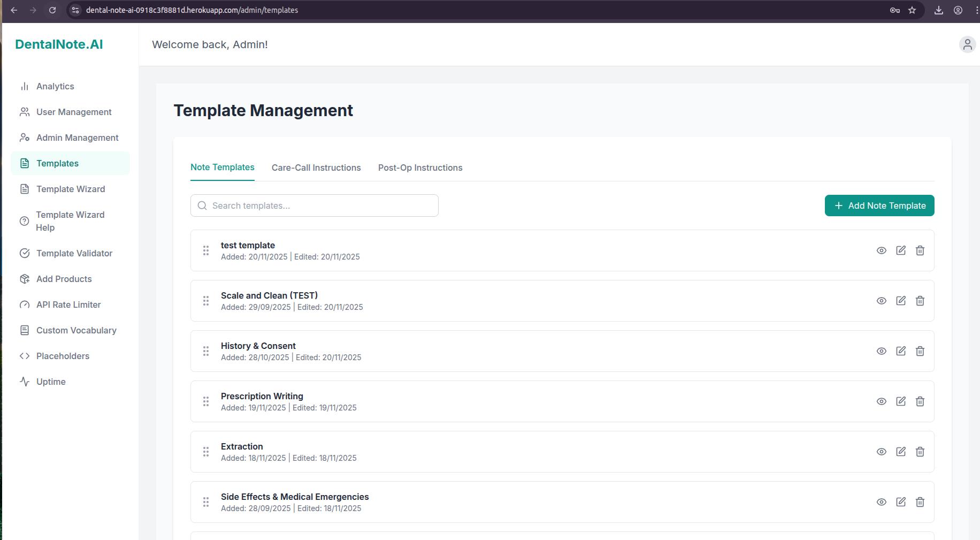Open the Template Wizard

coord(70,189)
